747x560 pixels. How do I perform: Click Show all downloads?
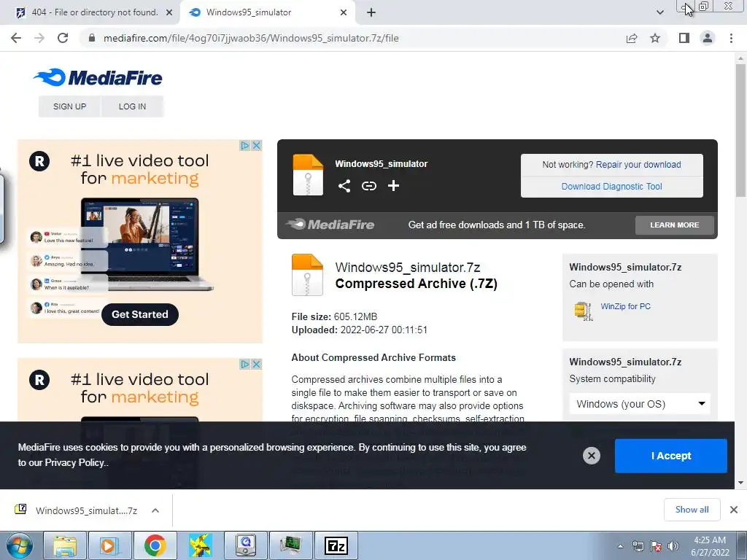tap(692, 510)
